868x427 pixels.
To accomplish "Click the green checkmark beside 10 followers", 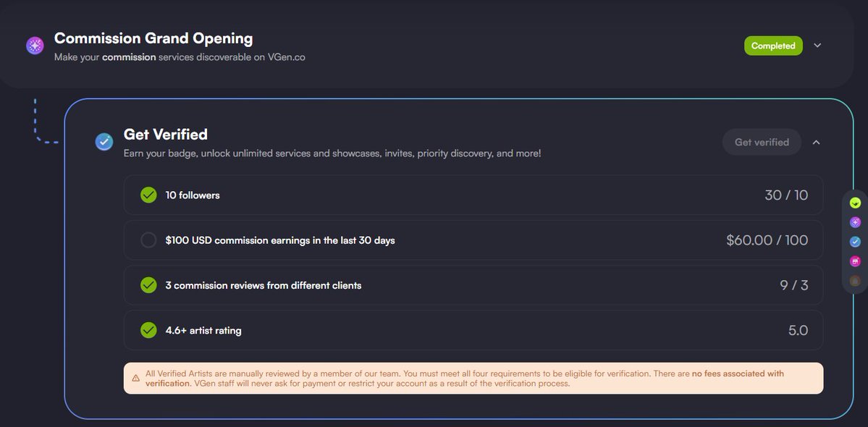I will click(148, 195).
